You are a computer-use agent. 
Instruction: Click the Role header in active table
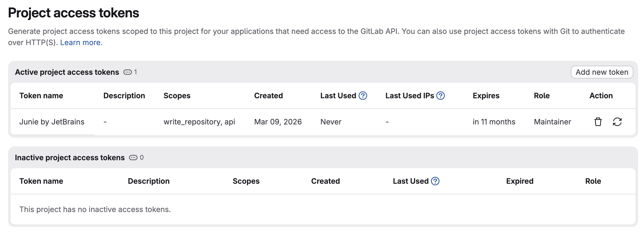tap(542, 96)
